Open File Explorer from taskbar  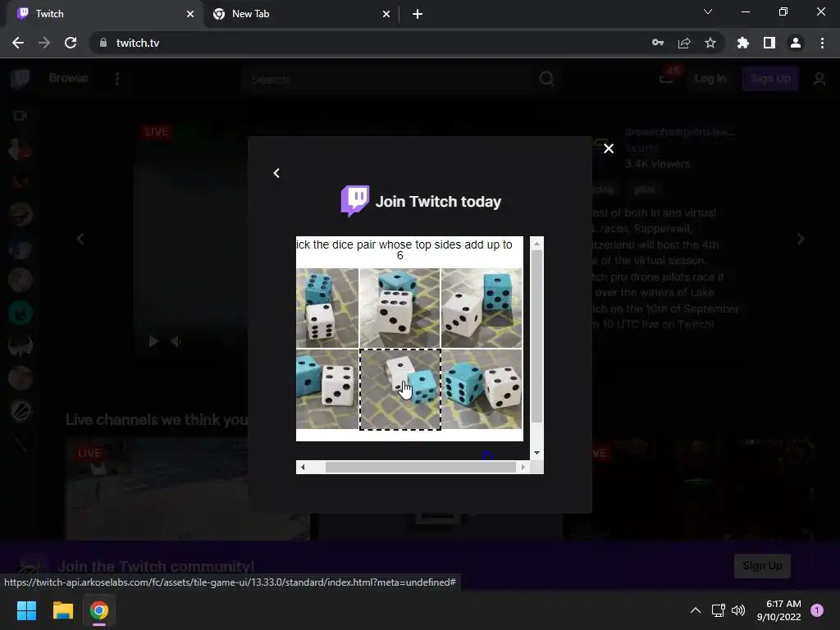62,610
